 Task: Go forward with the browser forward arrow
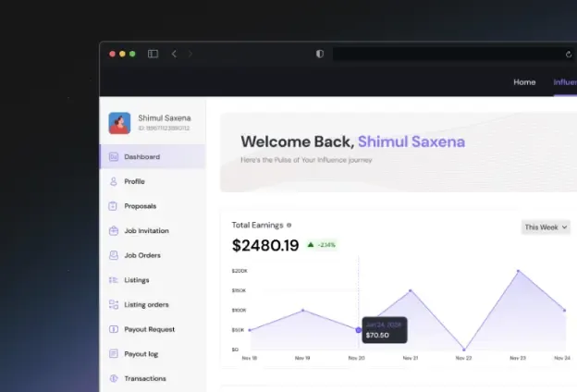[190, 55]
